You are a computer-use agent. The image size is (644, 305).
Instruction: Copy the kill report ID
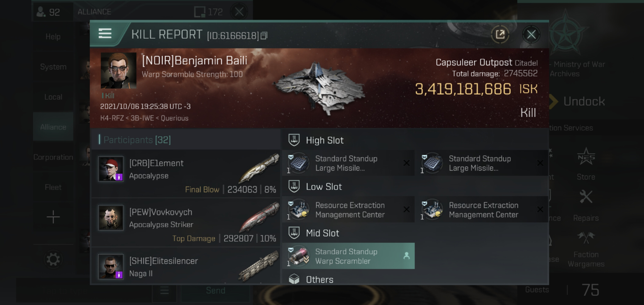tap(264, 36)
